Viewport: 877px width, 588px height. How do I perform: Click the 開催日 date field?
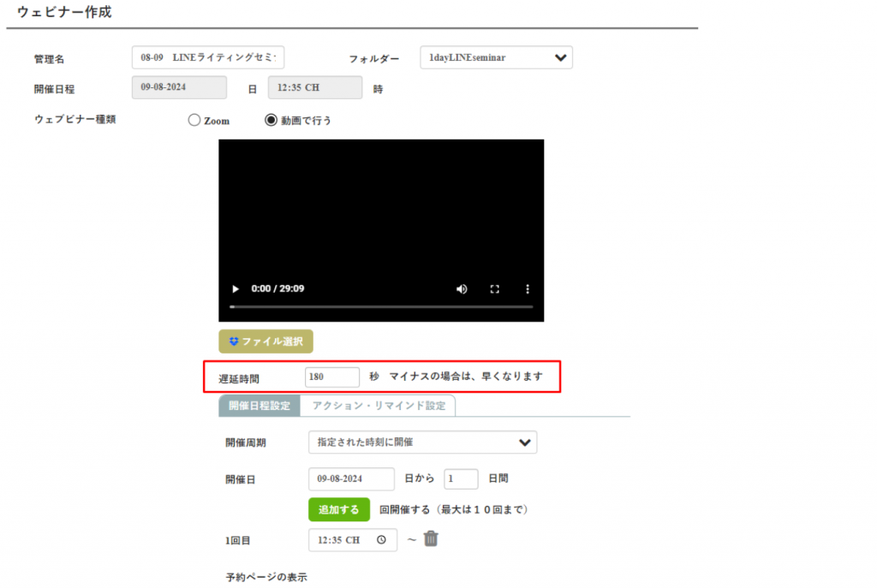point(351,479)
